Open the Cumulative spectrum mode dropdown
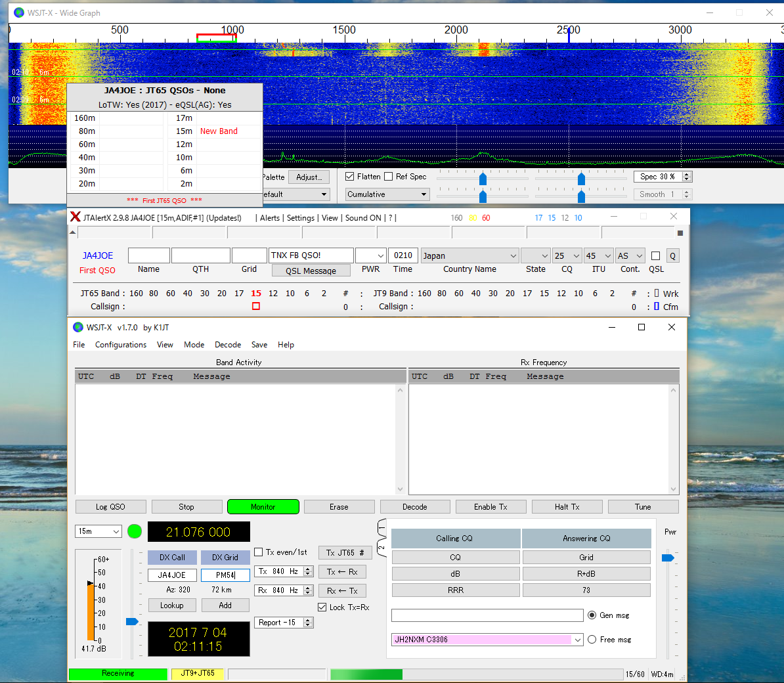784x683 pixels. coord(387,194)
